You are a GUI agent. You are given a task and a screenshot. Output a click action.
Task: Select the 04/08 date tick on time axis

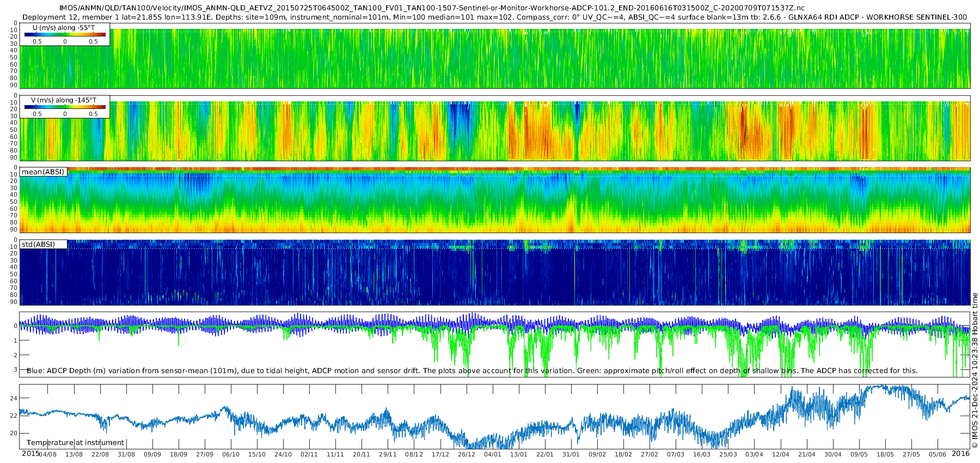click(x=48, y=454)
